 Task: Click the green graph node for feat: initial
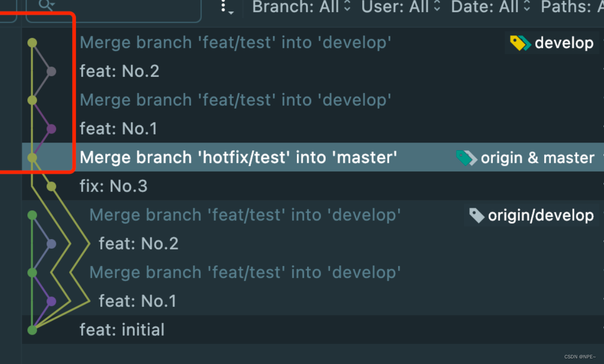32,330
